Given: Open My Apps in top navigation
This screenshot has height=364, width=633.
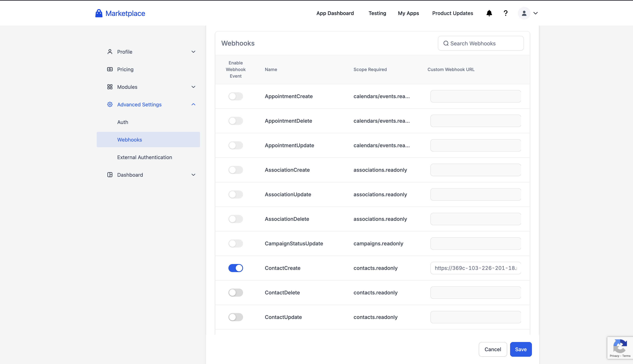Looking at the screenshot, I should 408,13.
